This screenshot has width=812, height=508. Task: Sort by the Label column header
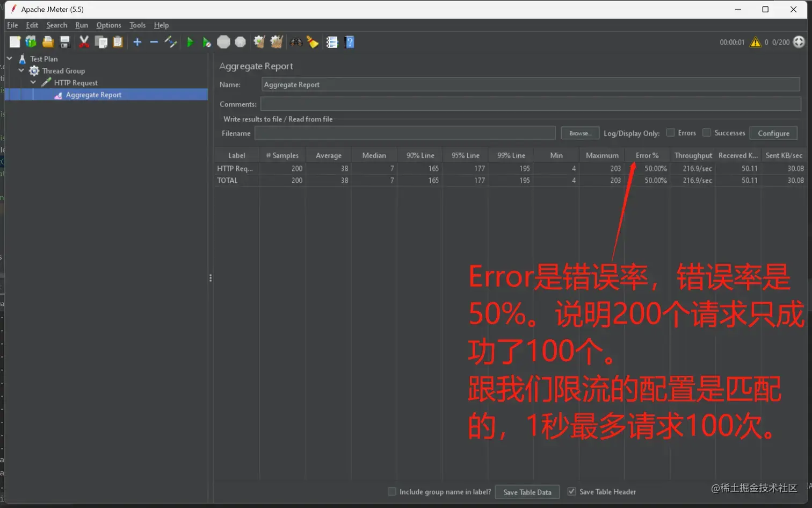tap(237, 155)
